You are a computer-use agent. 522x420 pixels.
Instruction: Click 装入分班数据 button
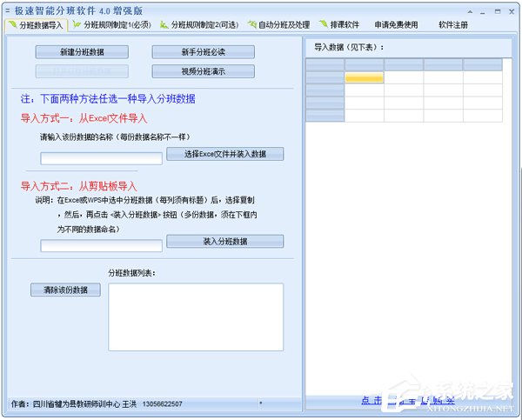point(225,241)
